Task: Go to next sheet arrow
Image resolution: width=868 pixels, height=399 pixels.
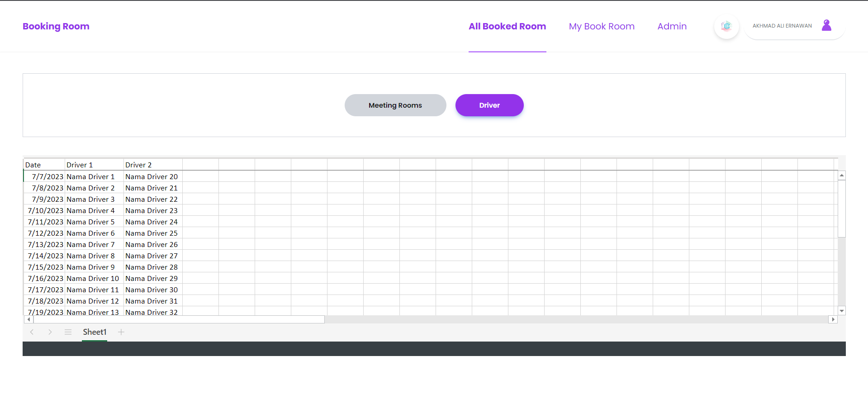Action: (x=50, y=332)
